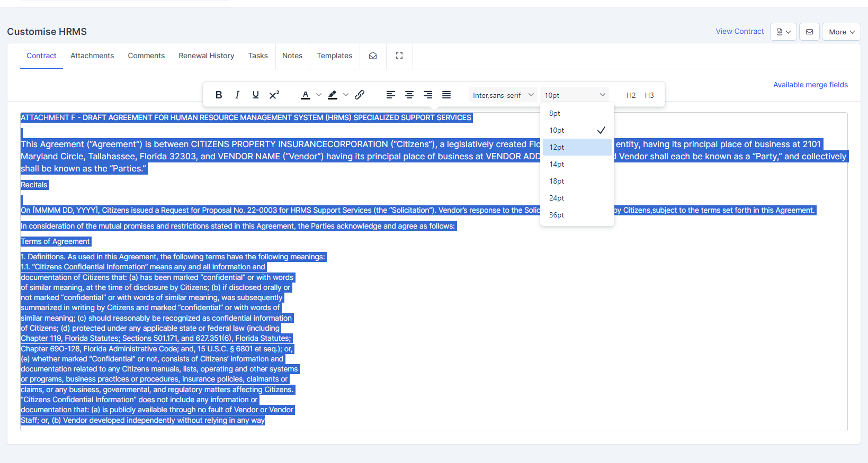
Task: Enter fullscreen editor mode
Action: click(x=399, y=56)
